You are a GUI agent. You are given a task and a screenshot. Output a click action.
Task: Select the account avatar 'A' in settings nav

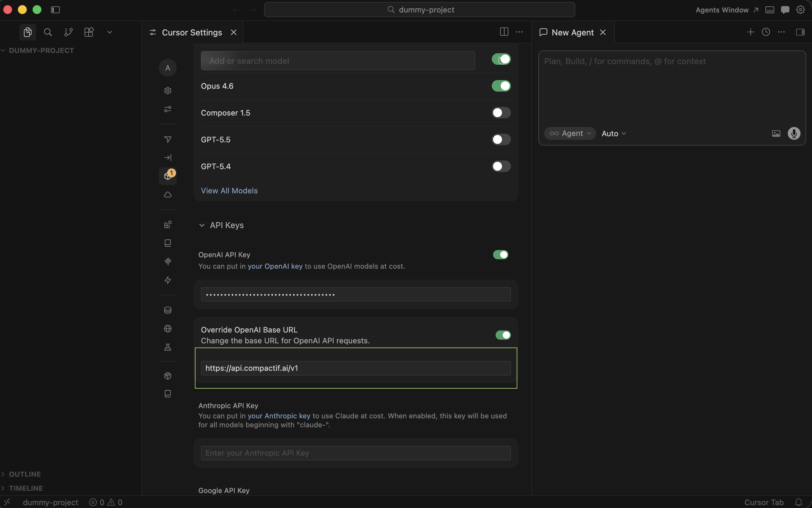(x=167, y=68)
